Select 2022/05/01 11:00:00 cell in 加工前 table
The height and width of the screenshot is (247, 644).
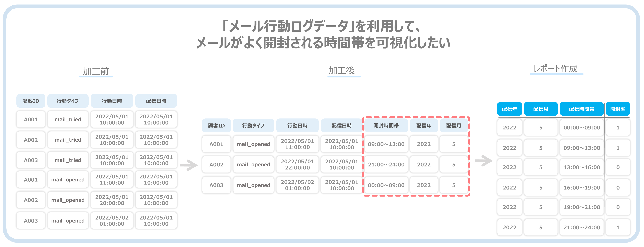pyautogui.click(x=112, y=180)
